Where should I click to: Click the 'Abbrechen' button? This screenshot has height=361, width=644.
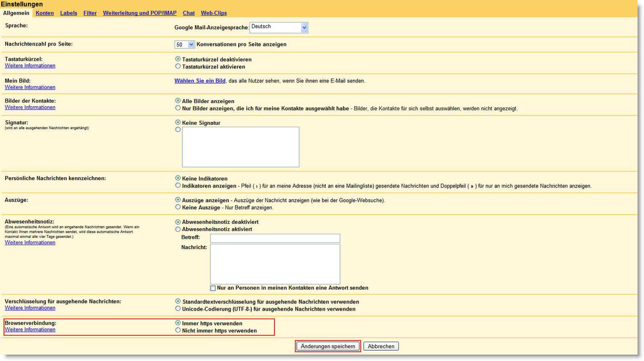coord(381,346)
